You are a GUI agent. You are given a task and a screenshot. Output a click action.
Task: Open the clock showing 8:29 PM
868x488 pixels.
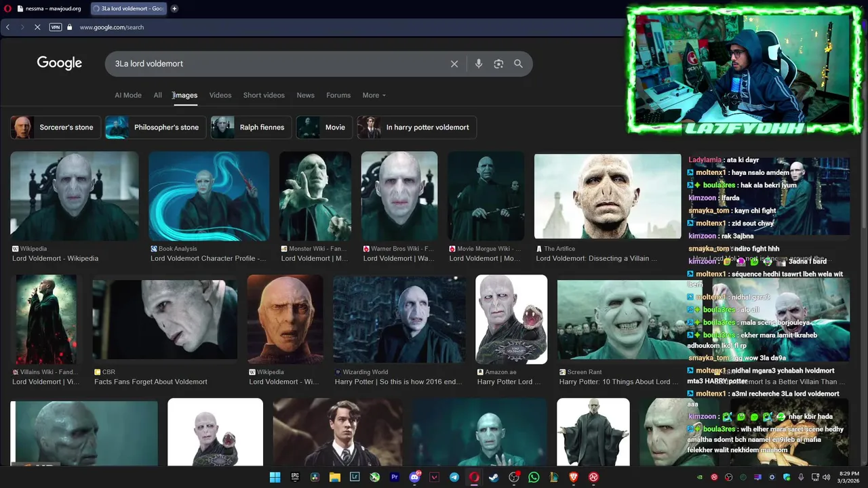pos(849,477)
